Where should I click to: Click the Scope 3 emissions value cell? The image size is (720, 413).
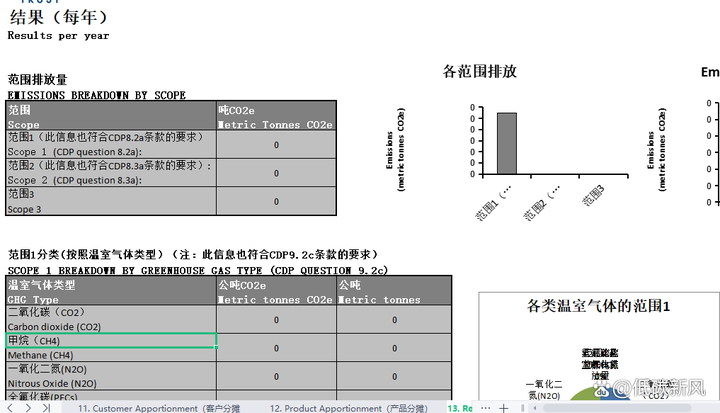(276, 201)
